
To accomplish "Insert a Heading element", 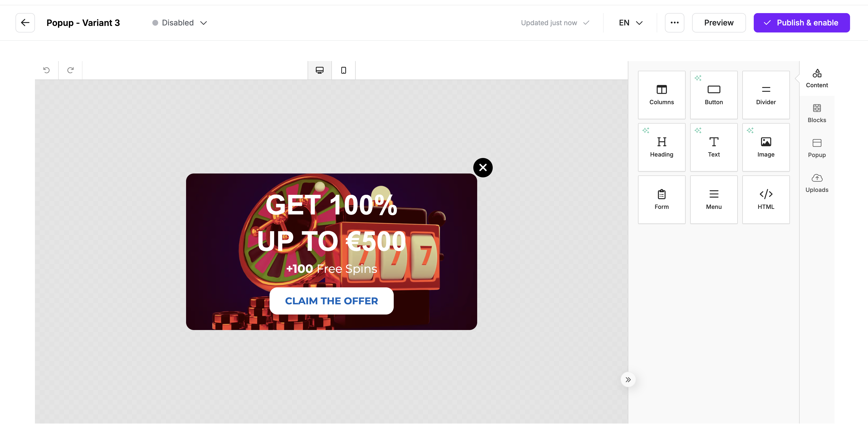I will (x=661, y=147).
